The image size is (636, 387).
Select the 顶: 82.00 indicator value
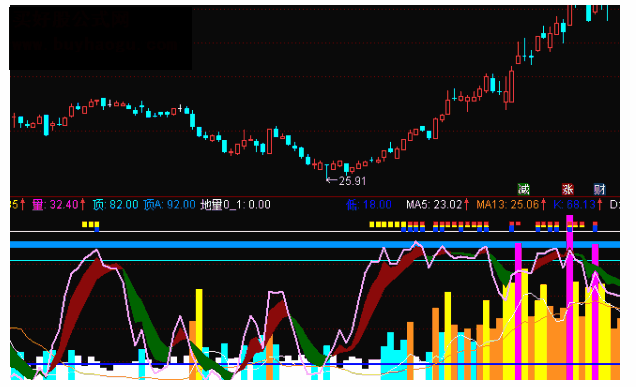tap(116, 204)
